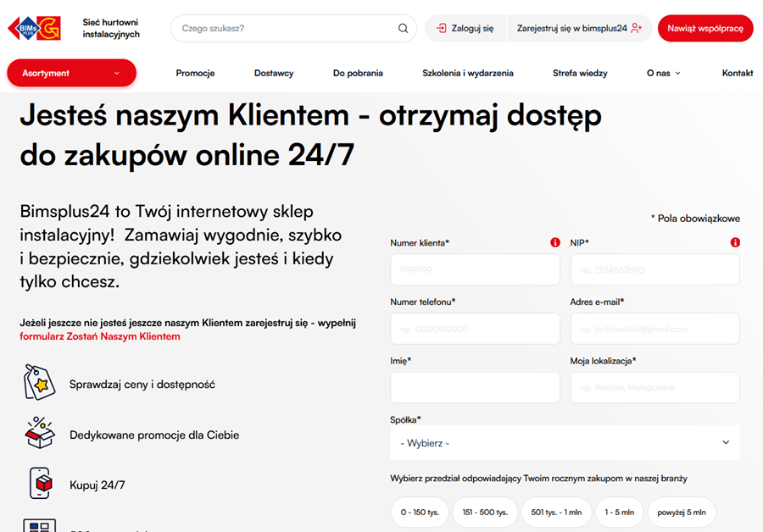Click the BIMs Plus logo
Screen dimensions: 763x532
click(35, 28)
